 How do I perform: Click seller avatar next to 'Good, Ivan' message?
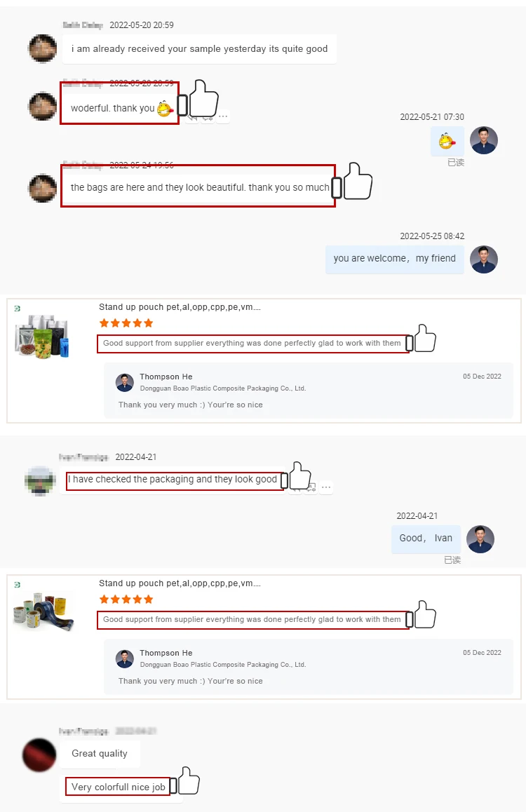pos(480,539)
